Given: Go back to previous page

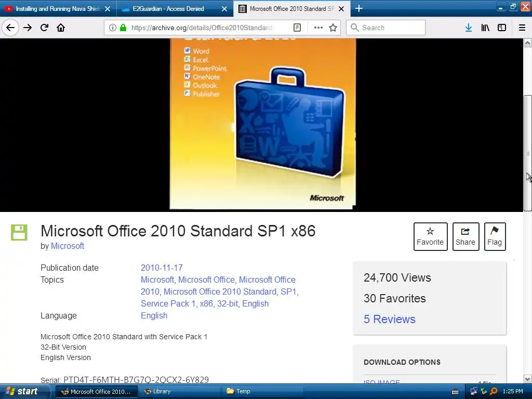Looking at the screenshot, I should 10,28.
